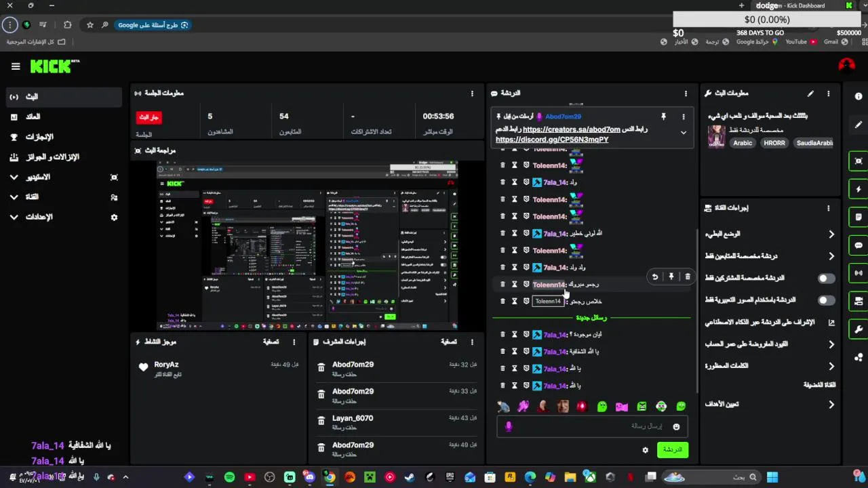Toggle emotes-only chat switch
The image size is (868, 488).
825,300
